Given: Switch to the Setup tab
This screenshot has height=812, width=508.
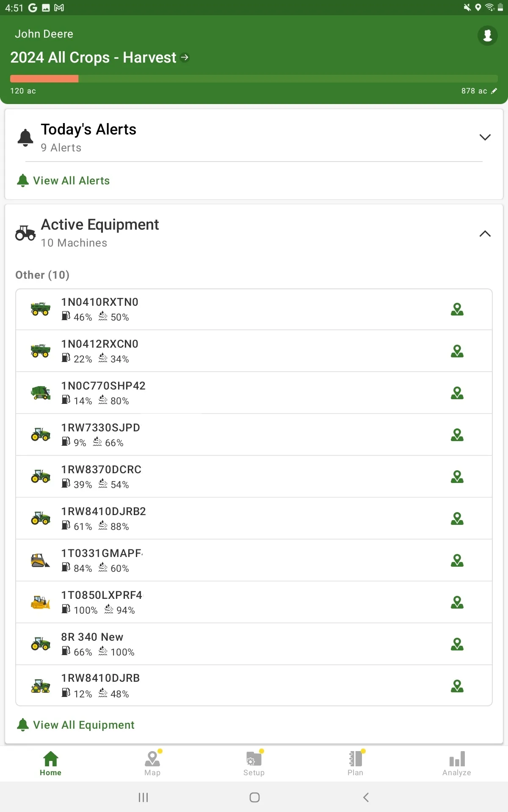Looking at the screenshot, I should click(x=254, y=764).
